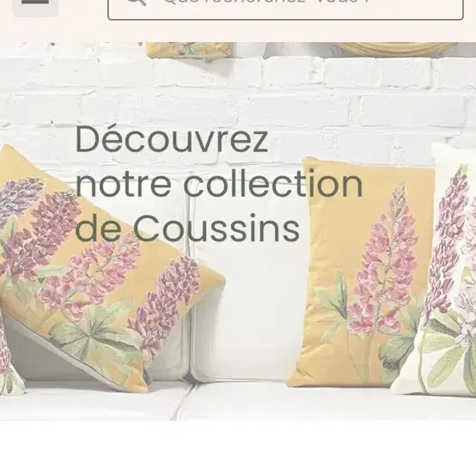Open the hamburger menu icon
This screenshot has height=476, width=476.
coord(35,6)
